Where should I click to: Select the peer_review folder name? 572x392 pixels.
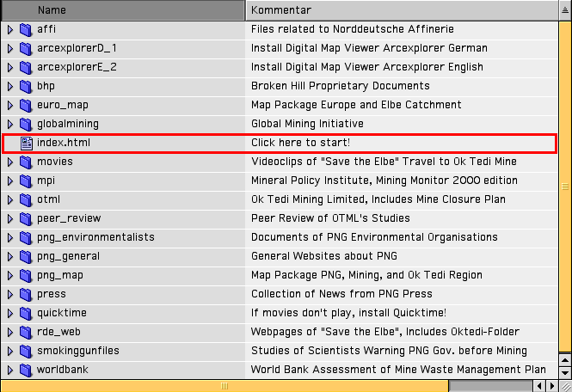tap(69, 219)
